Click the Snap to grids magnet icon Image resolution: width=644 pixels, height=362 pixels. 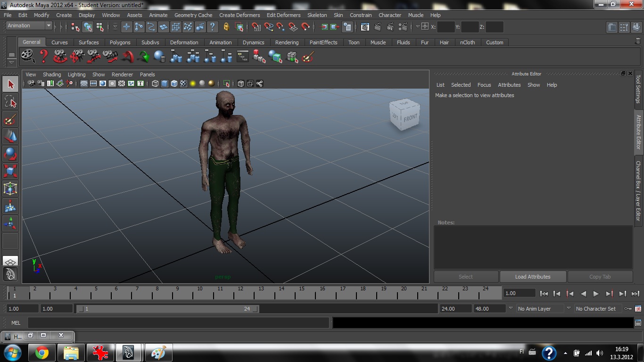click(256, 27)
